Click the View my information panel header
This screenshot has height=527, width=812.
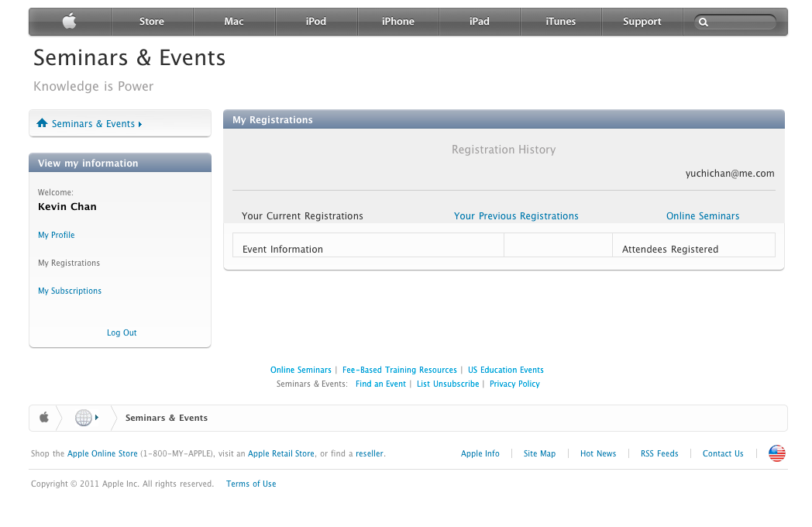[x=120, y=163]
